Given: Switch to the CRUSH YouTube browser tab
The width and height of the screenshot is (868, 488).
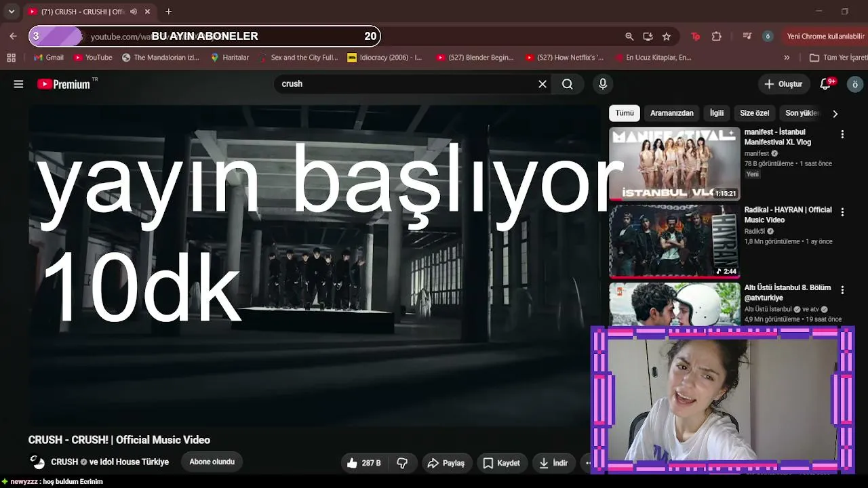Looking at the screenshot, I should pyautogui.click(x=88, y=12).
